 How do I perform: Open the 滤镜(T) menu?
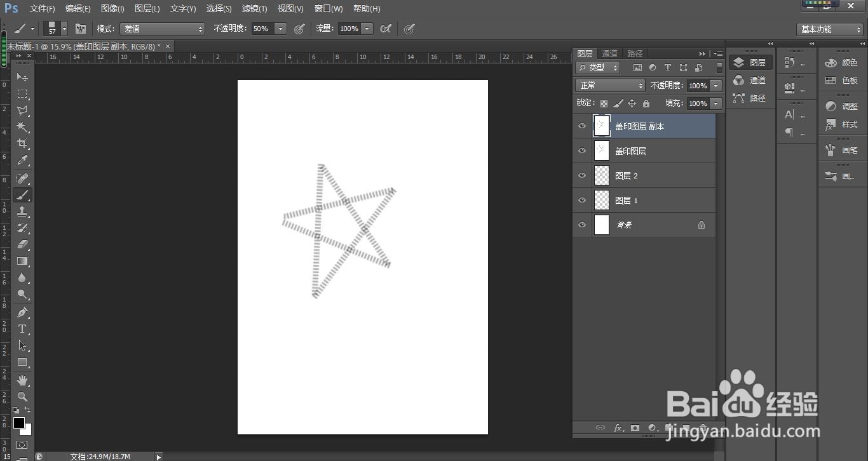(x=254, y=9)
